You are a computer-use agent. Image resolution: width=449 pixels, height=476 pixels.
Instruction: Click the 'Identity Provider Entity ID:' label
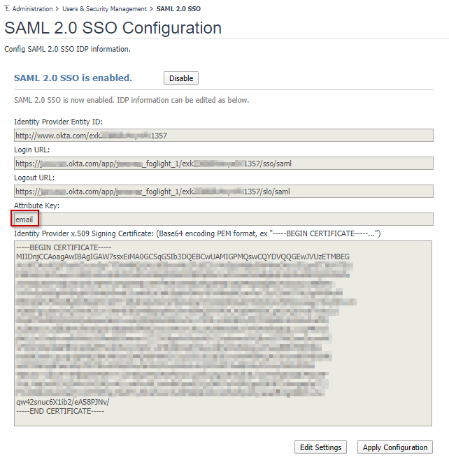coord(58,122)
